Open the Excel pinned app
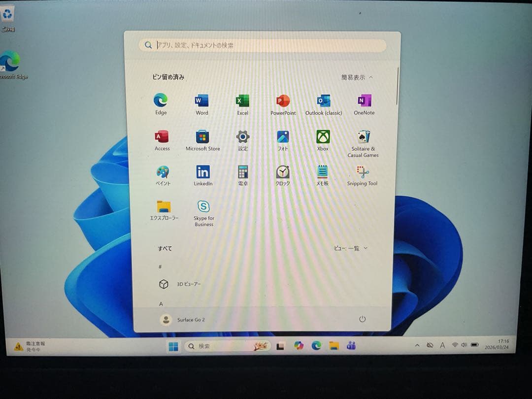The width and height of the screenshot is (532, 399). pyautogui.click(x=242, y=105)
